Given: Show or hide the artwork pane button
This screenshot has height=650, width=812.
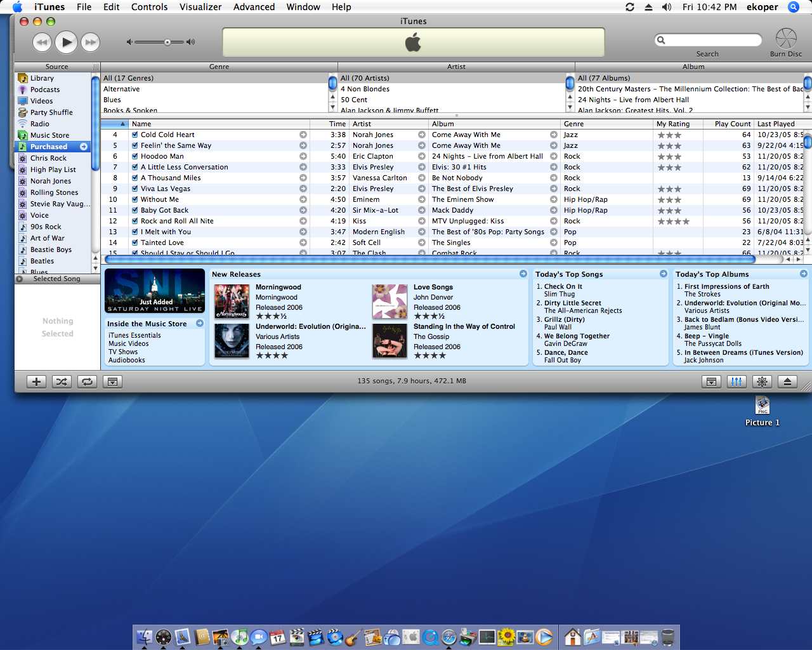Looking at the screenshot, I should 113,381.
